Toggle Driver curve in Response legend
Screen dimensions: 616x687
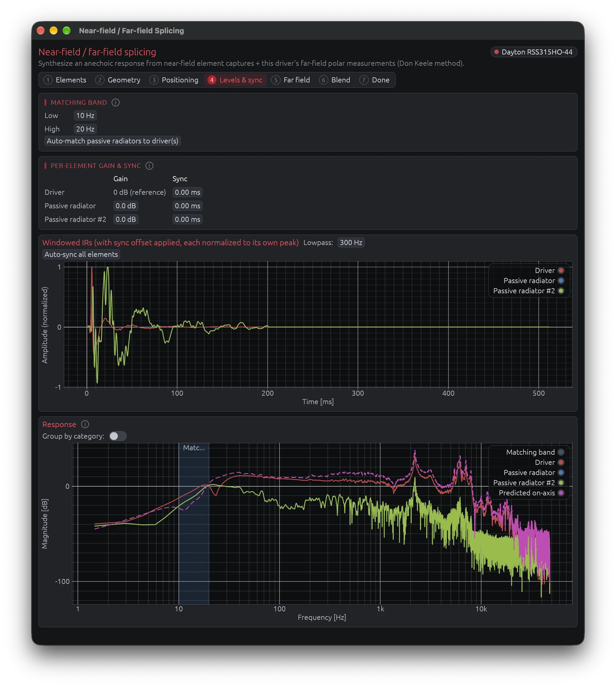[x=561, y=462]
